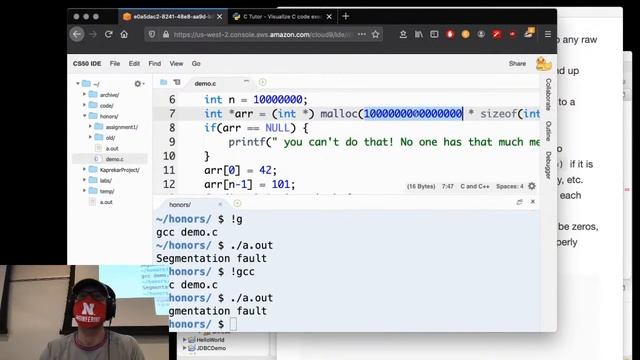The height and width of the screenshot is (360, 640).
Task: Close the first AWS browser tab
Action: 220,17
